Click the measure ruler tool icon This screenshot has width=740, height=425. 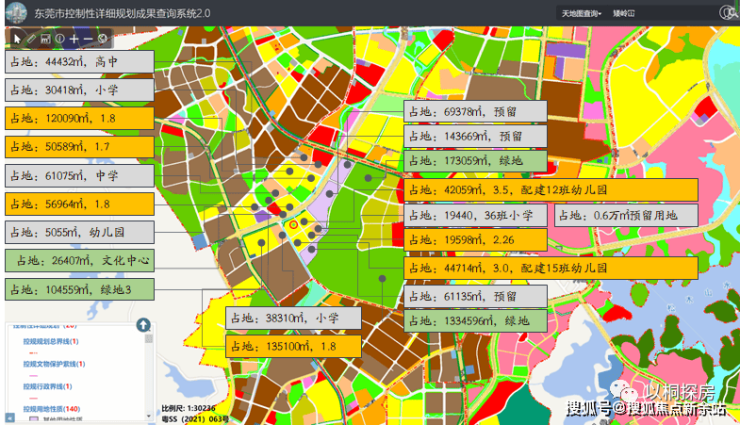point(45,37)
